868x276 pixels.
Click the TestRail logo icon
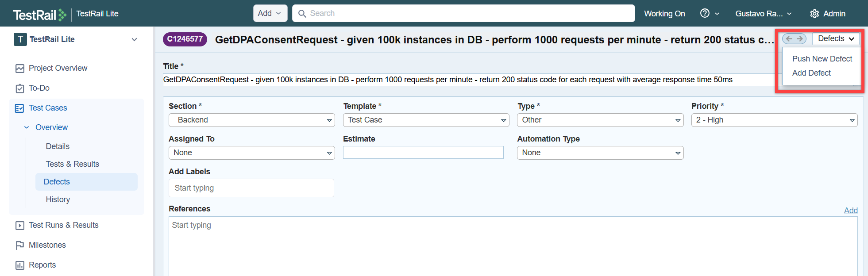(62, 15)
